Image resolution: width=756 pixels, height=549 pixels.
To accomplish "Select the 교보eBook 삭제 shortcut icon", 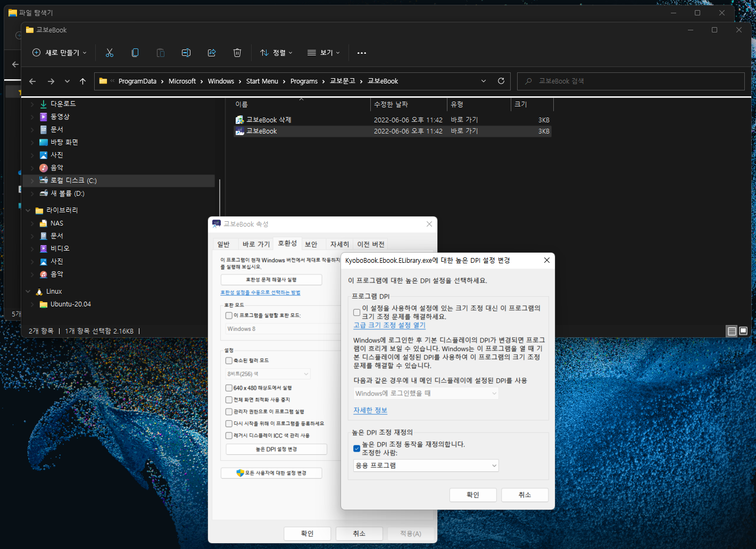I will (x=240, y=120).
